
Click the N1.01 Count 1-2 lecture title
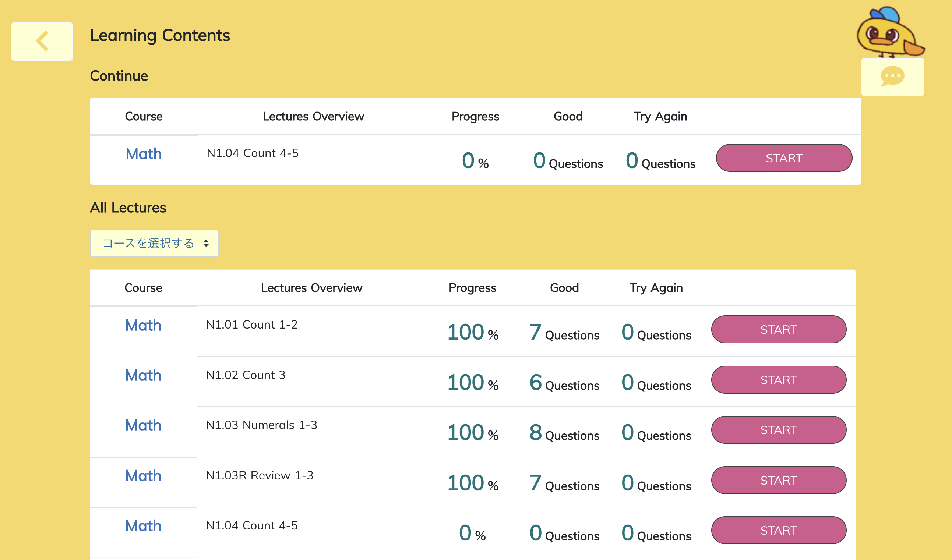251,325
